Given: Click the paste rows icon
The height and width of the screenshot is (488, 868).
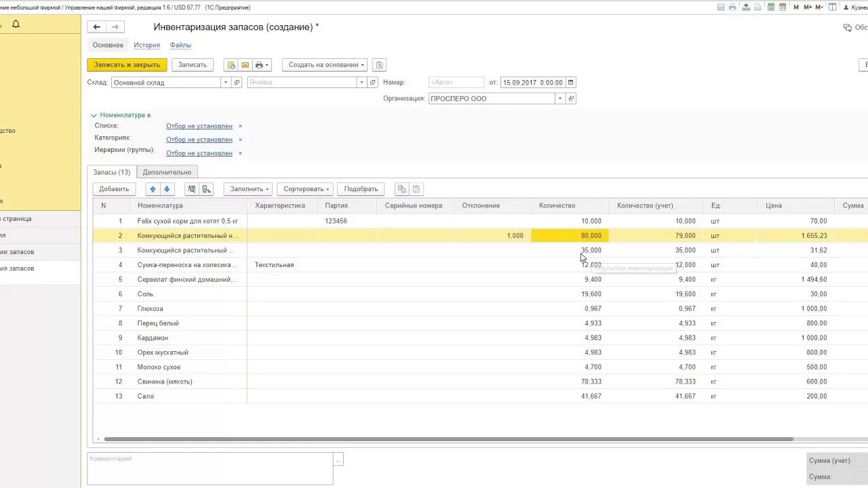Looking at the screenshot, I should [x=416, y=189].
